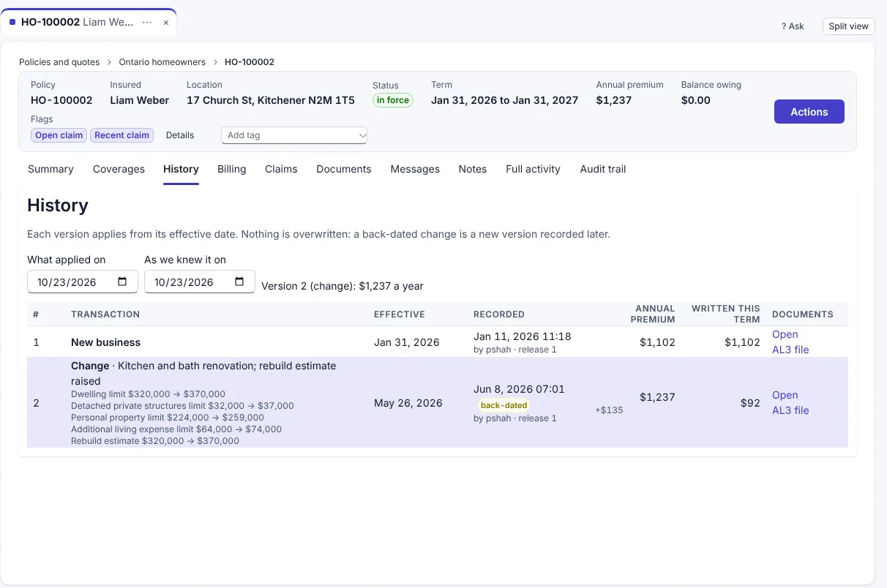Image resolution: width=887 pixels, height=588 pixels.
Task: Select the Open claim flag
Action: click(59, 135)
